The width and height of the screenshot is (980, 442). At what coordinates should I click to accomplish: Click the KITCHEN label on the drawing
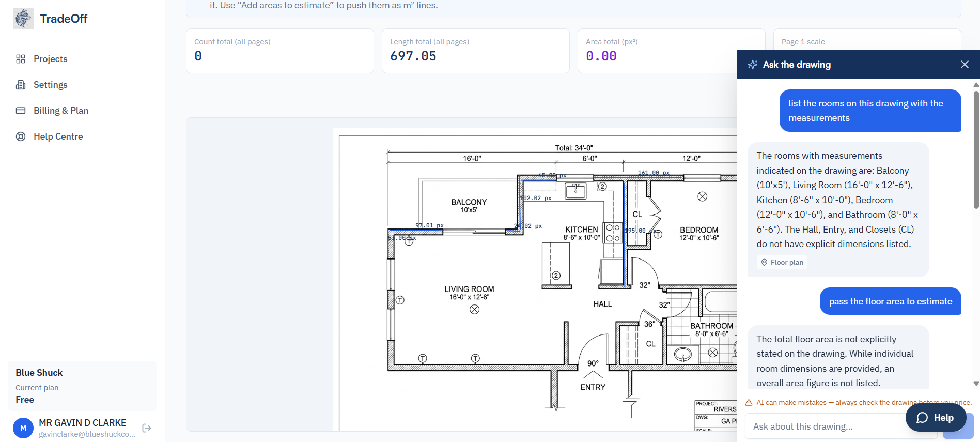click(x=582, y=230)
